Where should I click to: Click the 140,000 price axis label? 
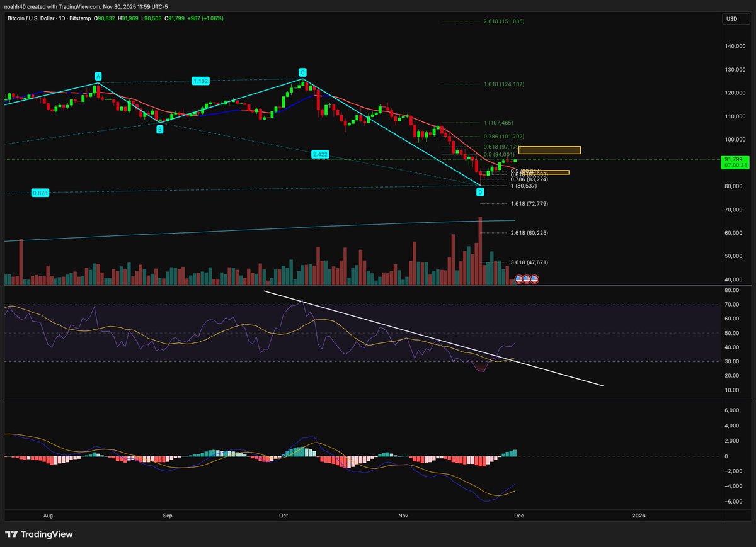tap(736, 46)
